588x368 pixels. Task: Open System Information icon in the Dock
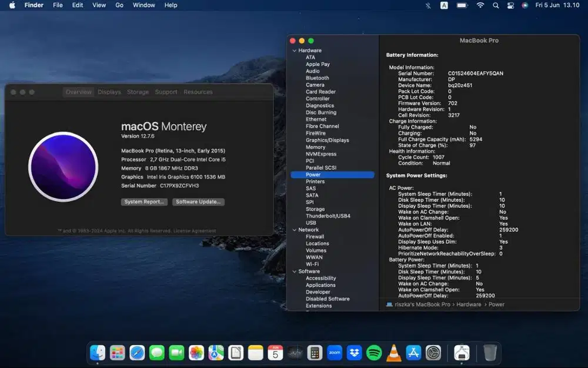tap(462, 353)
